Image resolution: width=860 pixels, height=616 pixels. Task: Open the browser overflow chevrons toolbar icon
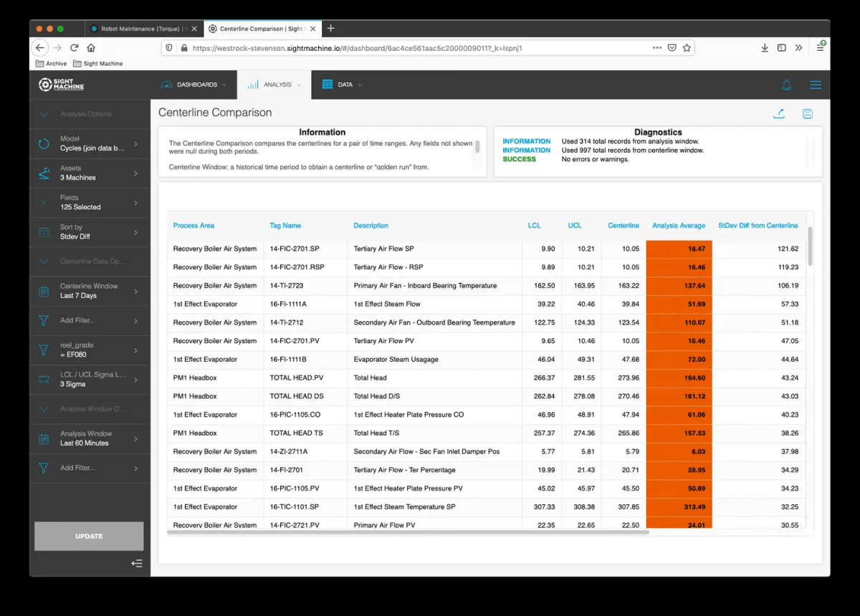[798, 48]
